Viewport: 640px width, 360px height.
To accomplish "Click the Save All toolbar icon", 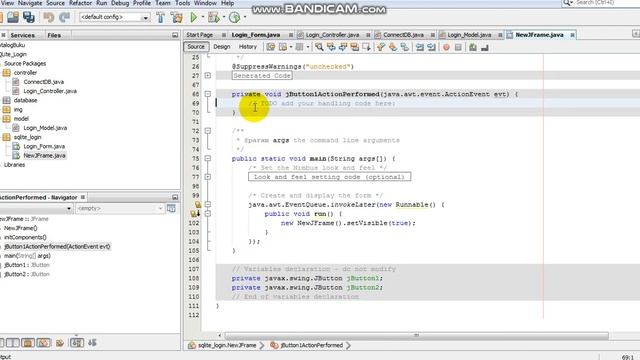I will point(29,17).
